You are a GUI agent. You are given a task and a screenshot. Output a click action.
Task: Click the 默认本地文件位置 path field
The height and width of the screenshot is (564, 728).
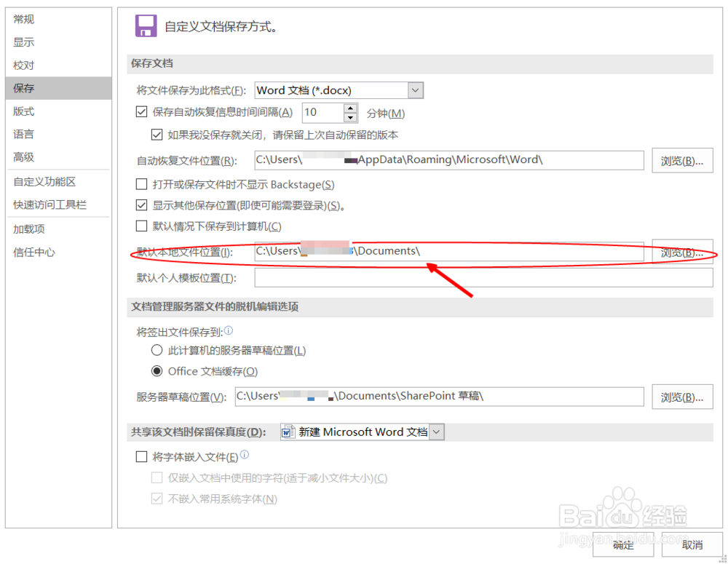point(449,251)
